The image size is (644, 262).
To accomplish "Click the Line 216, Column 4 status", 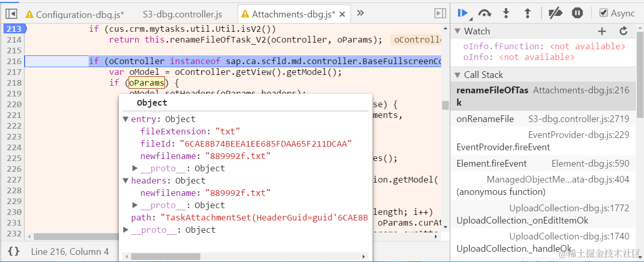I will tap(70, 252).
